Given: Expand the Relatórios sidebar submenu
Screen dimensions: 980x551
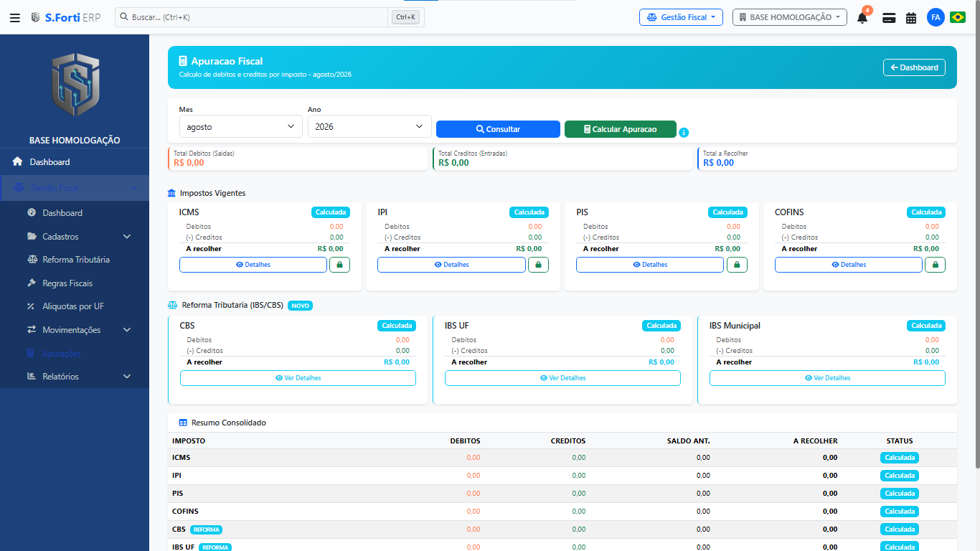Looking at the screenshot, I should pos(75,377).
